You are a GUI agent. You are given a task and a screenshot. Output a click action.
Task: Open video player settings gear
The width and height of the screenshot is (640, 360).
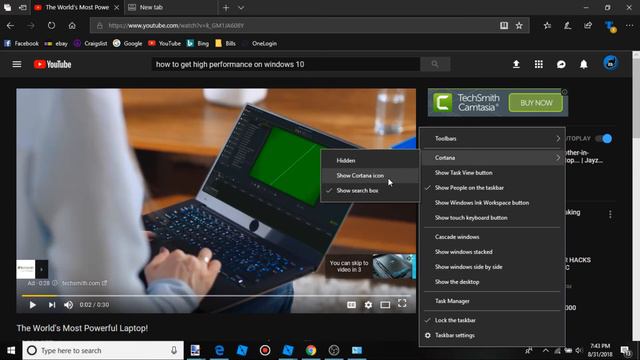tap(368, 304)
